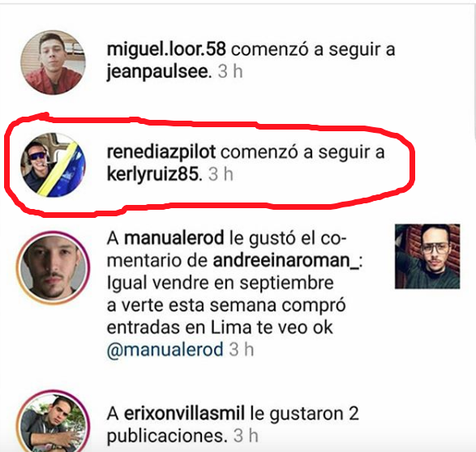
Task: Open miguel.loor.58's profile picture
Action: point(54,62)
